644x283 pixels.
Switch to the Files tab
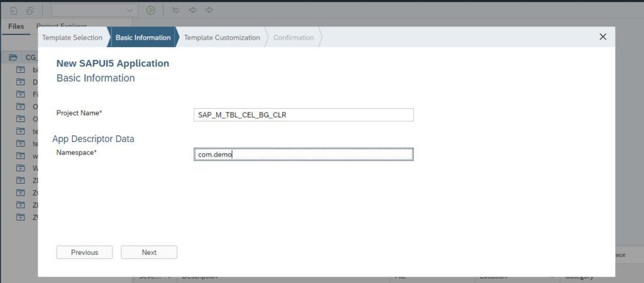point(16,26)
